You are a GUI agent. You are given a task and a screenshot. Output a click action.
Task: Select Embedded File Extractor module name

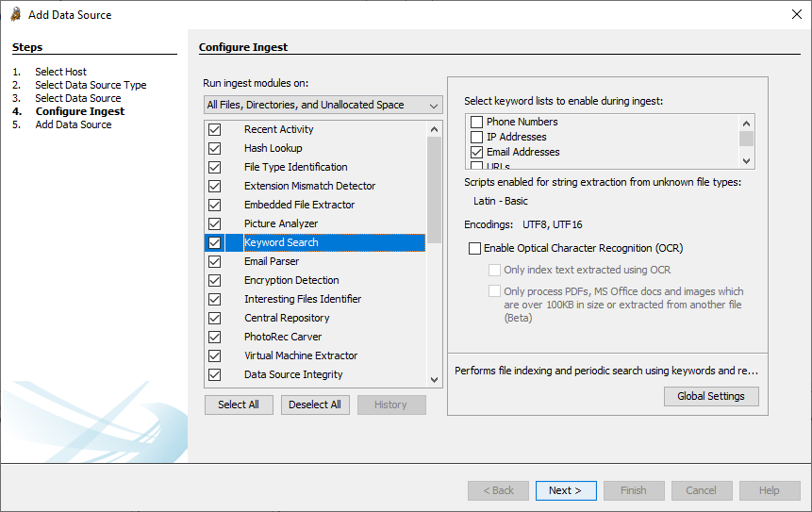click(299, 205)
